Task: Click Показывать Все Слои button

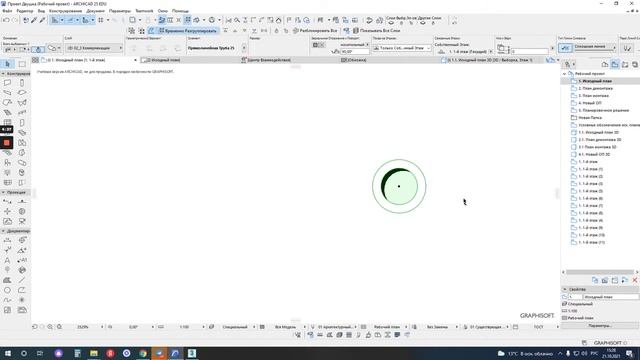Action: click(376, 31)
